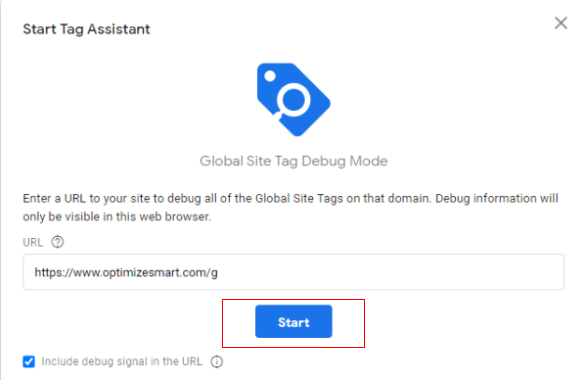This screenshot has height=380, width=583.
Task: Uncheck Include debug signal in the URL
Action: click(x=29, y=361)
